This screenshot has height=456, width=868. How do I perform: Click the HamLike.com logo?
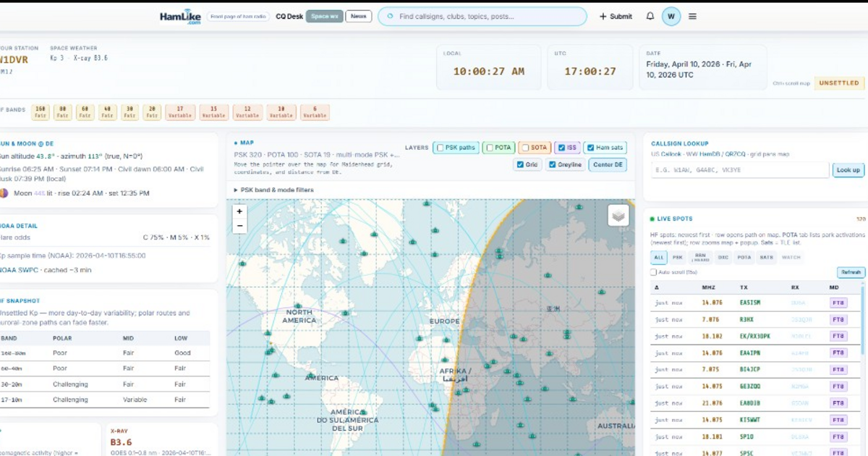coord(180,17)
